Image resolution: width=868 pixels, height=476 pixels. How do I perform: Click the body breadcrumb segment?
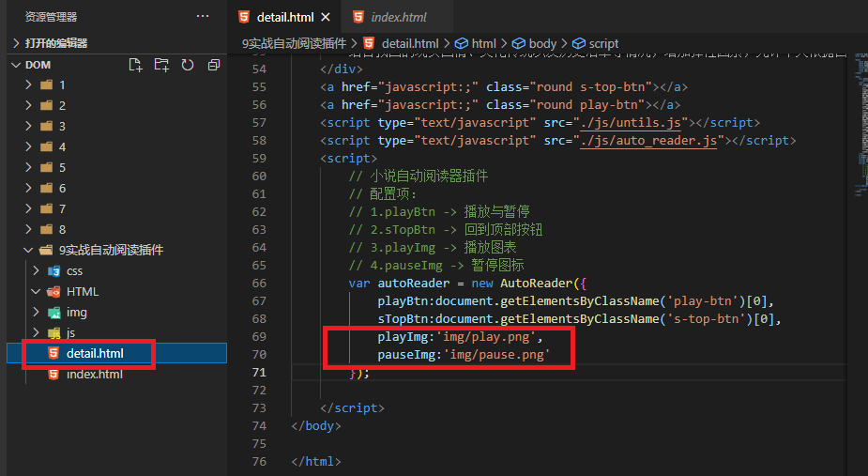pyautogui.click(x=542, y=44)
